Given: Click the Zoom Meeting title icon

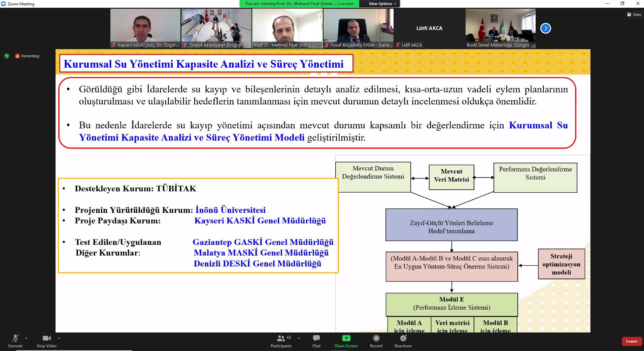Looking at the screenshot, I should click(3, 4).
